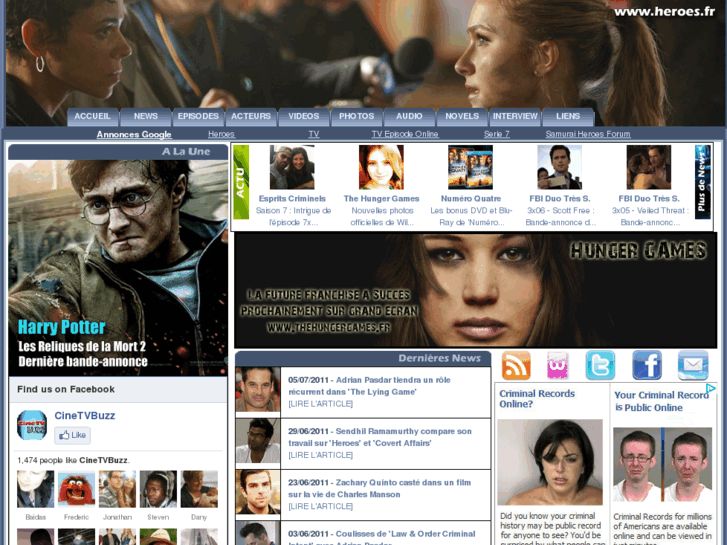The width and height of the screenshot is (727, 545).
Task: Click the Harry Potter featured image
Action: click(x=118, y=268)
